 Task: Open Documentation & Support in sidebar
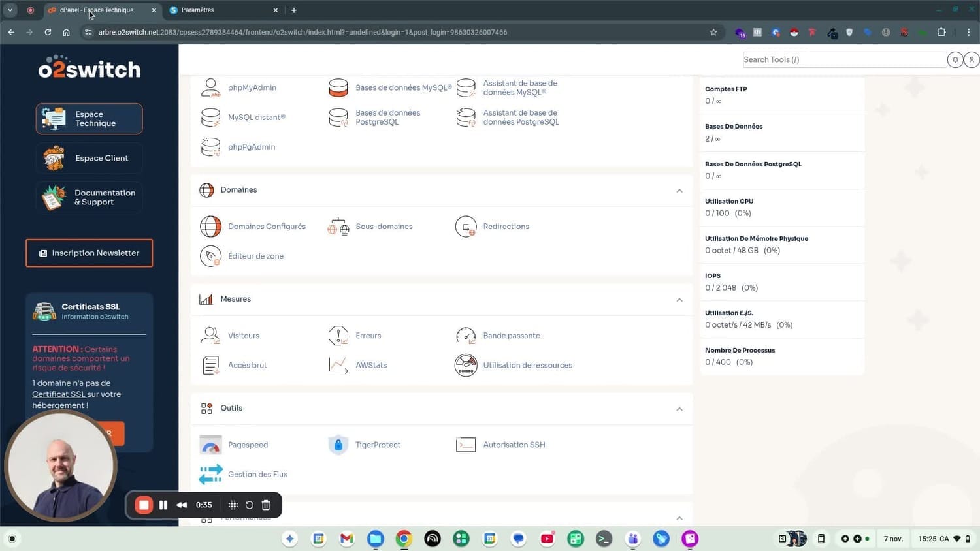[90, 197]
